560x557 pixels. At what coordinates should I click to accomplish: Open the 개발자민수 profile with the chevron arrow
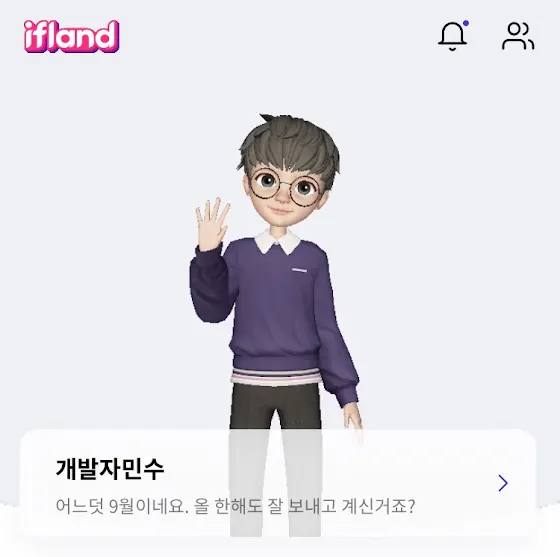[x=503, y=483]
